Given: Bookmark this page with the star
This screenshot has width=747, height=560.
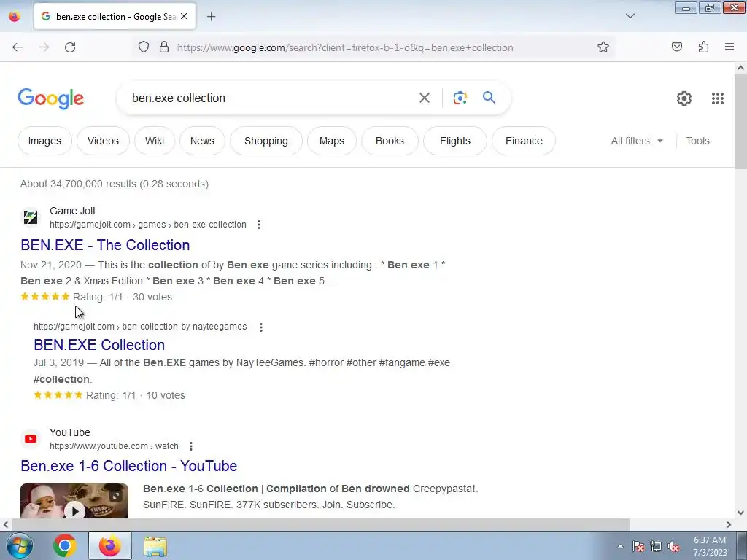Looking at the screenshot, I should tap(603, 47).
